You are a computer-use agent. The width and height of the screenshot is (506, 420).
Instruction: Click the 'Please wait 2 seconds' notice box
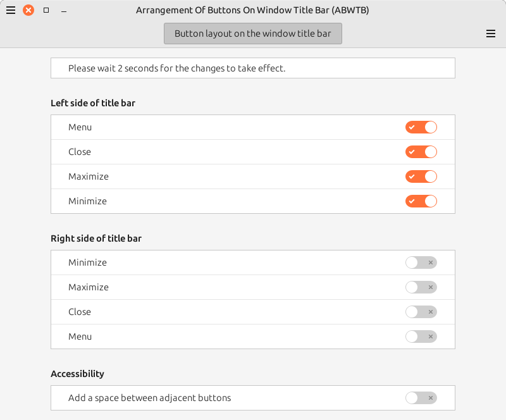[252, 68]
